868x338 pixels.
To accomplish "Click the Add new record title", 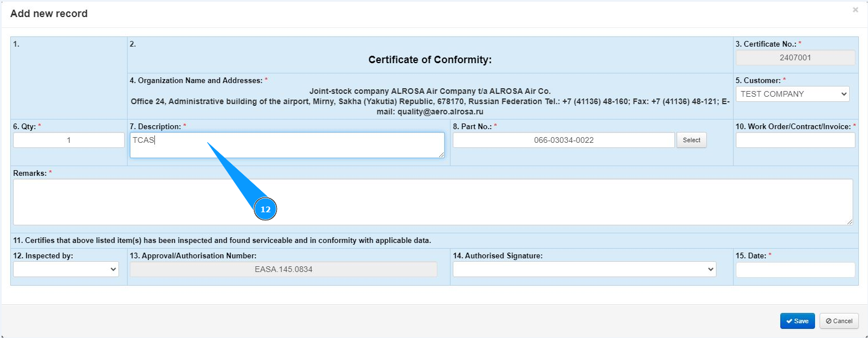I will 49,14.
